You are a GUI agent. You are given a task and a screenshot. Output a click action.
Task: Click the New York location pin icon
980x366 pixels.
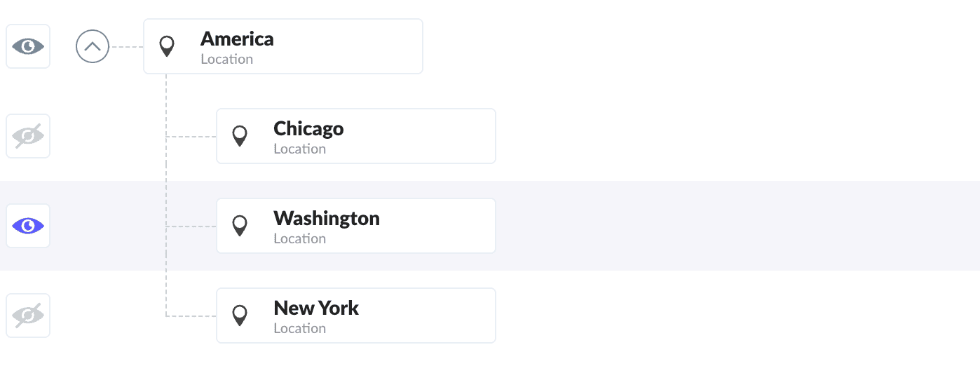pos(240,316)
